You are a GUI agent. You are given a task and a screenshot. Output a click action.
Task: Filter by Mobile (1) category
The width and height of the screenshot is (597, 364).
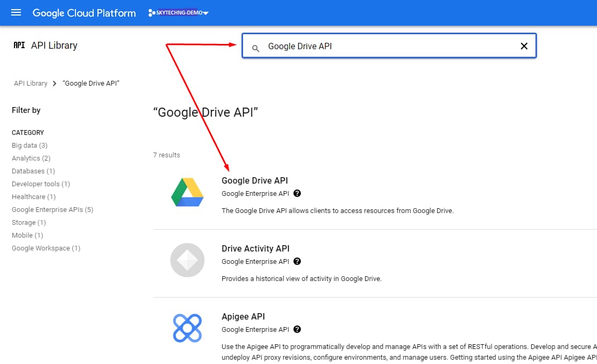pos(27,236)
